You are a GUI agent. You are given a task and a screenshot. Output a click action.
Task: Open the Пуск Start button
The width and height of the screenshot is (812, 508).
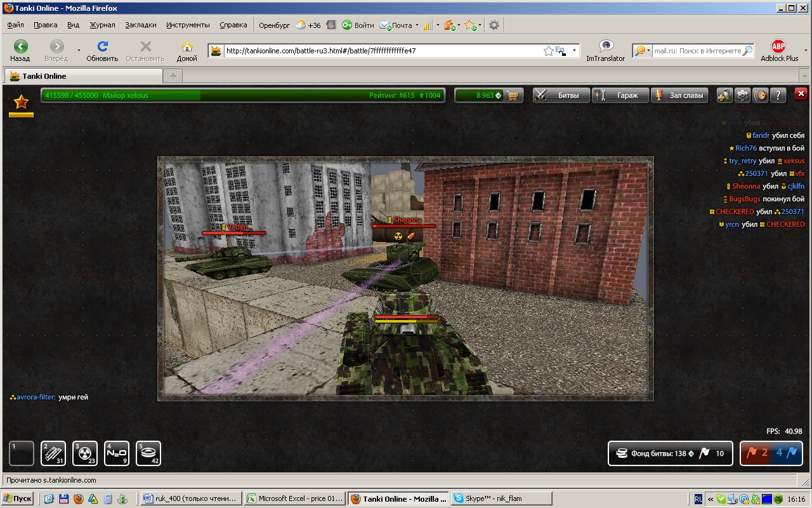pos(18,498)
